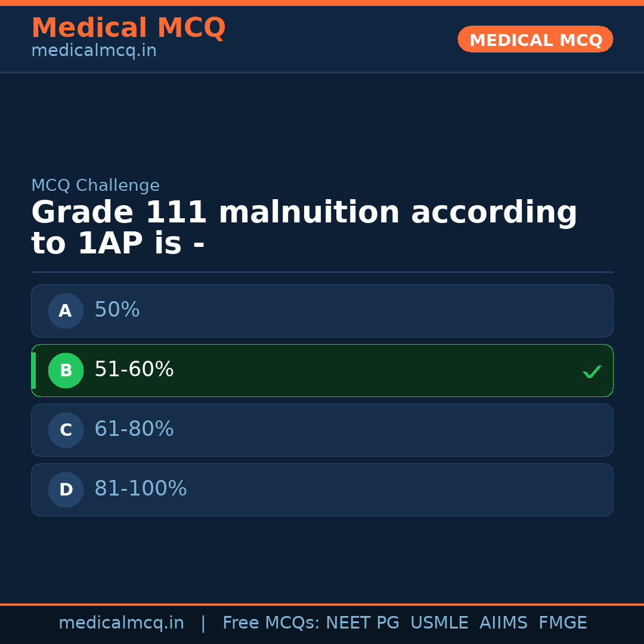Click the circular D badge
644x644 pixels.
pos(66,490)
